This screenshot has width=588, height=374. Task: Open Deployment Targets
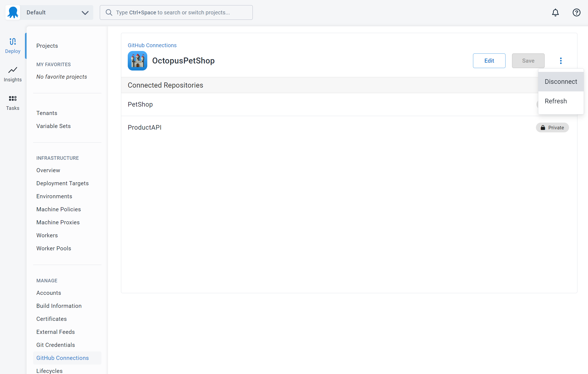coord(62,183)
